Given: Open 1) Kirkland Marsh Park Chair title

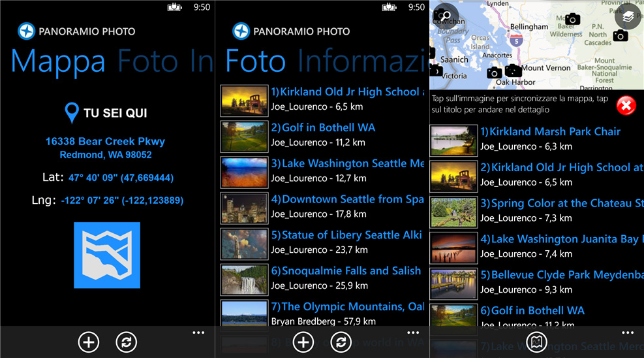Looking at the screenshot, I should [550, 131].
